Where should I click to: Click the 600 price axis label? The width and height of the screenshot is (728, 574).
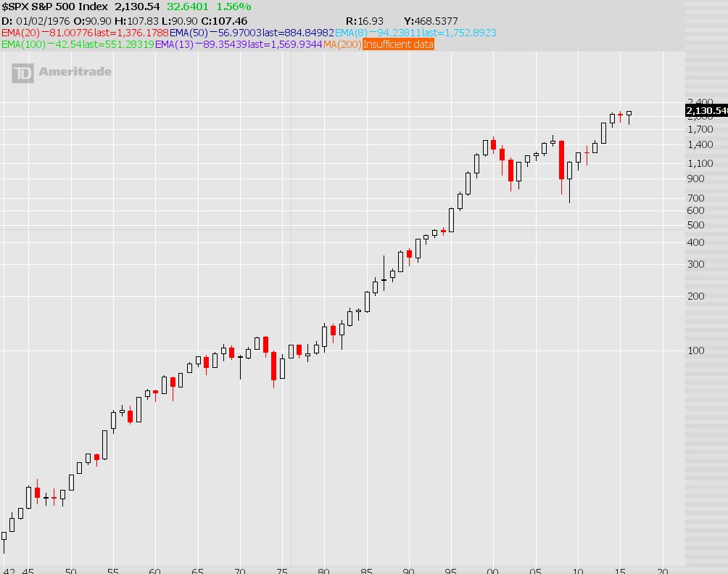tap(695, 210)
